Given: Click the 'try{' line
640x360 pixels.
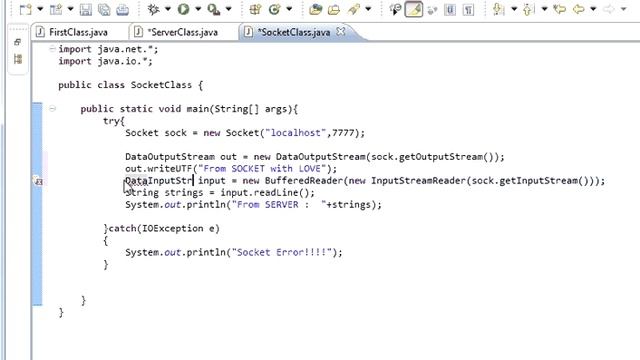Looking at the screenshot, I should [x=114, y=121].
